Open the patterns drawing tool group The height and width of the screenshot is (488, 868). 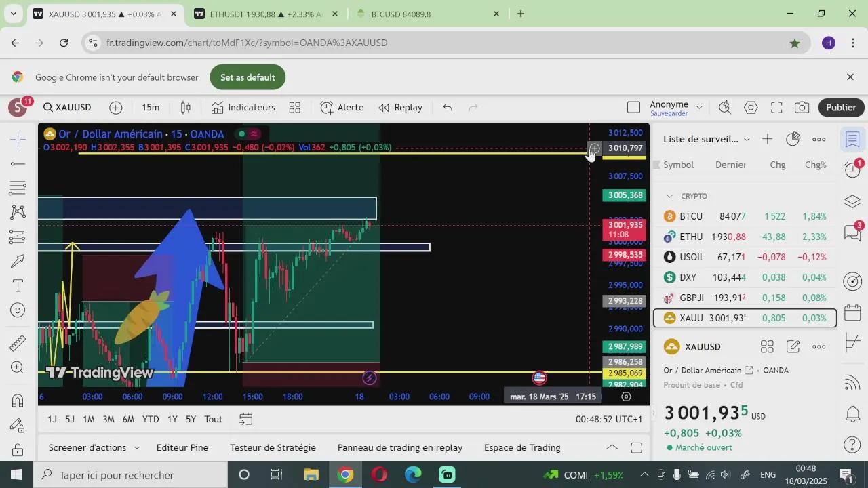tap(18, 212)
